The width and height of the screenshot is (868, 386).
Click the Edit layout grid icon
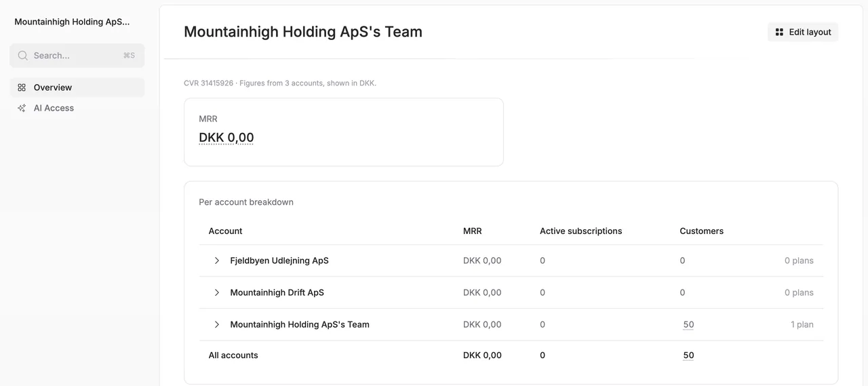[779, 32]
